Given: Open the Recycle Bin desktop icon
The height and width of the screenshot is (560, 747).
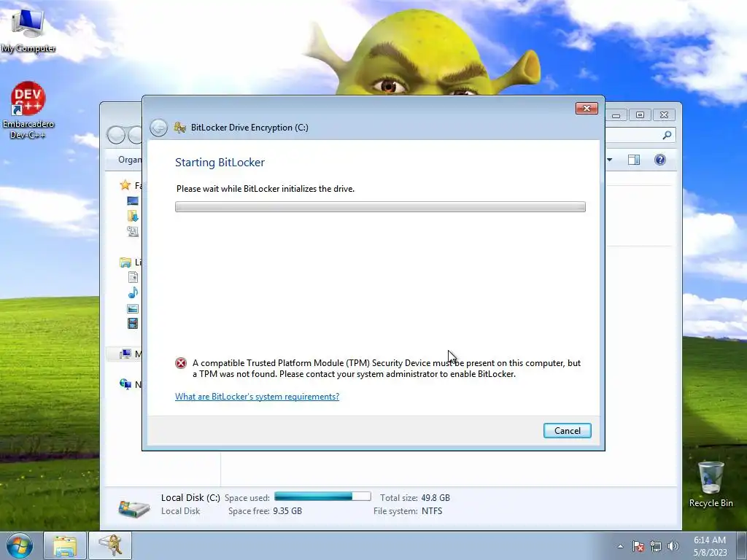Looking at the screenshot, I should pyautogui.click(x=711, y=484).
